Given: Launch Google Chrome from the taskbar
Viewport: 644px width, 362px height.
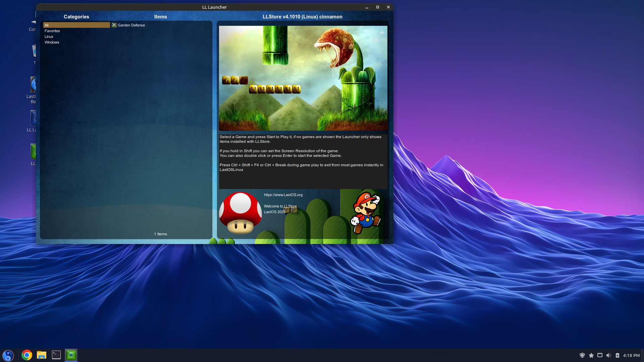Looking at the screenshot, I should [27, 355].
